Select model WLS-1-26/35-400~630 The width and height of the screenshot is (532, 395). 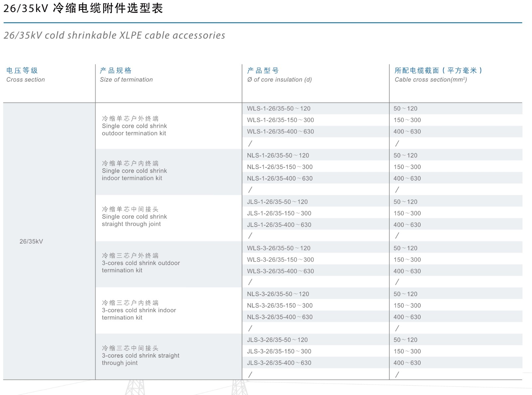(x=280, y=131)
